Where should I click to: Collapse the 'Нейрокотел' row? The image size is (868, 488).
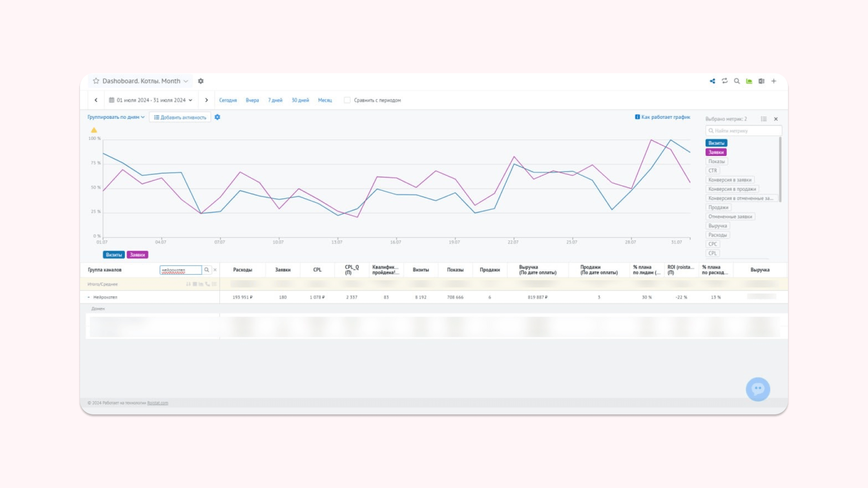pyautogui.click(x=89, y=297)
